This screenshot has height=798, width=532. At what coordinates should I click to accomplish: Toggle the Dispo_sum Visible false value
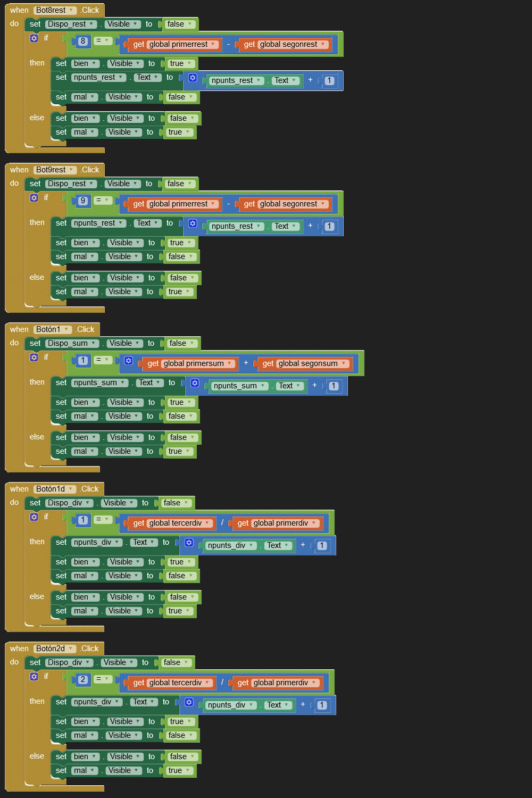click(182, 344)
